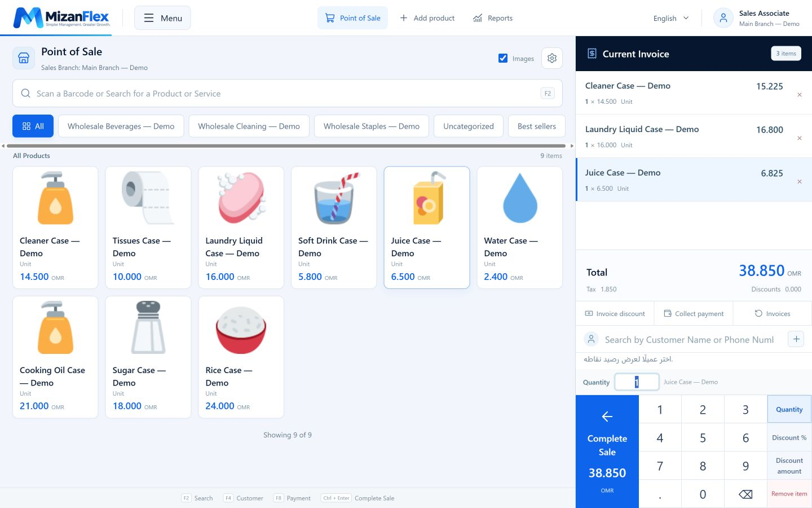This screenshot has height=508, width=812.
Task: Click the add customer plus icon
Action: tap(796, 339)
